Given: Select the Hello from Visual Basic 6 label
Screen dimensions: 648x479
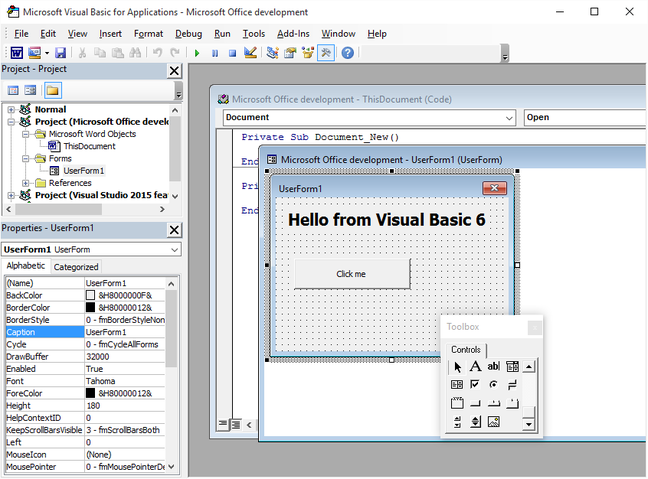Looking at the screenshot, I should click(386, 220).
